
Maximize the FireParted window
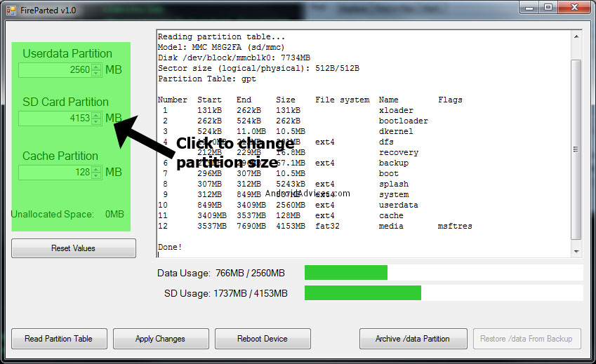[x=548, y=8]
